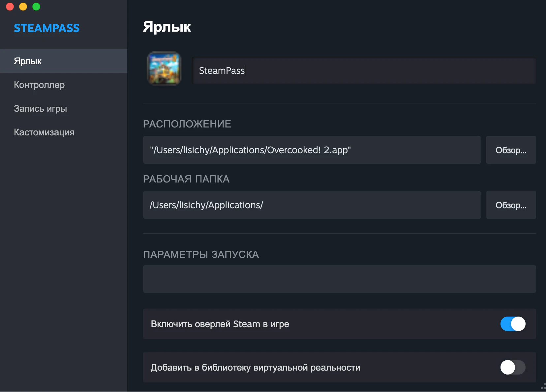
Task: Click the yellow minimize window button
Action: (23, 7)
